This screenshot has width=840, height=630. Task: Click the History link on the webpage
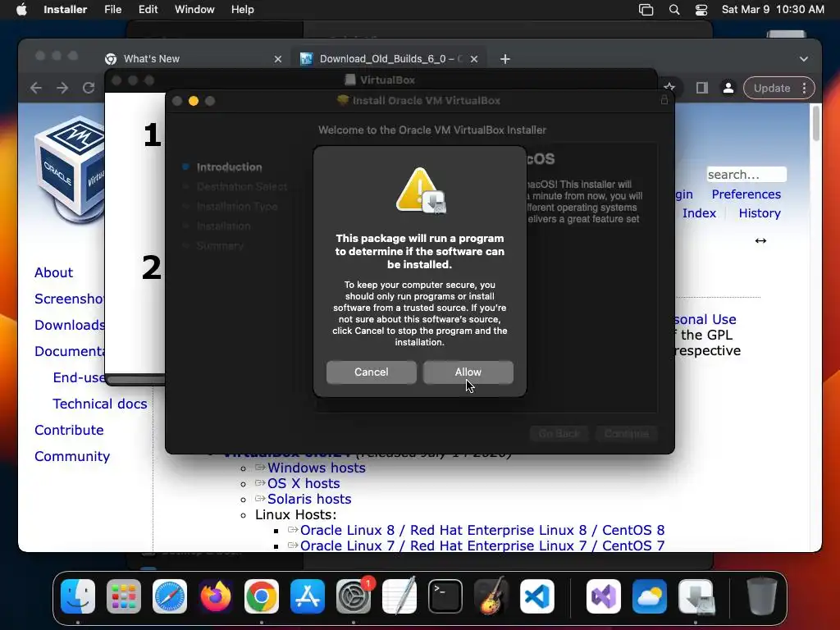(760, 212)
